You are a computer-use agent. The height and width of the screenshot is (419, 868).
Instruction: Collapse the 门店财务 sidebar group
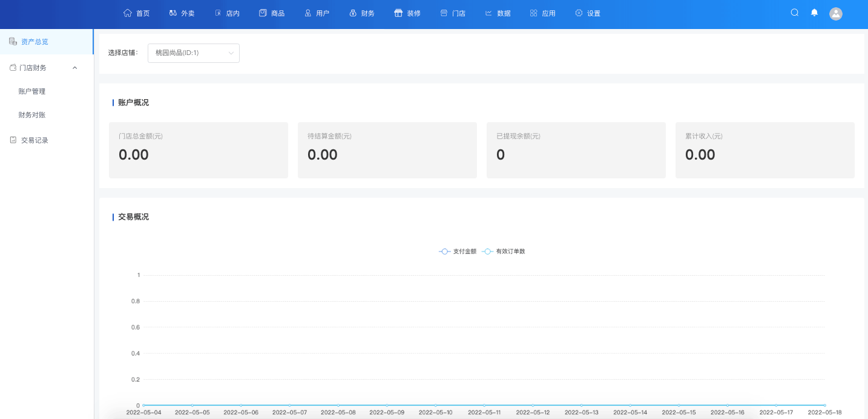[x=75, y=68]
